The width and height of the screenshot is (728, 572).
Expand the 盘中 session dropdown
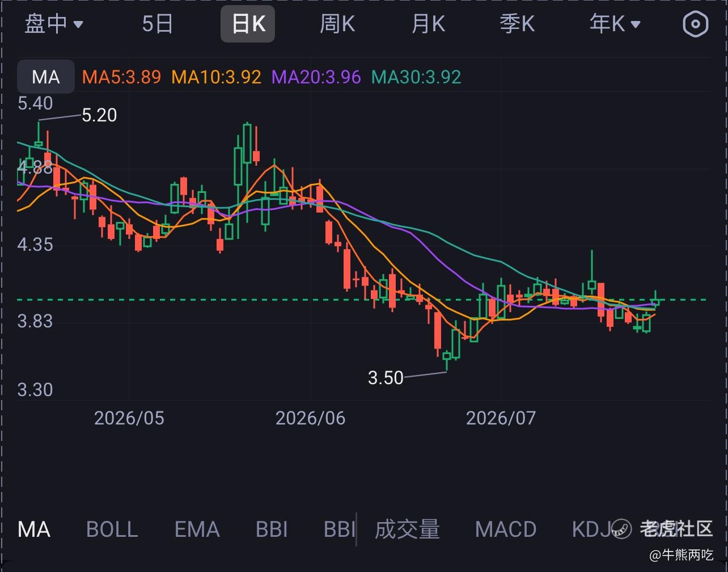pos(54,24)
